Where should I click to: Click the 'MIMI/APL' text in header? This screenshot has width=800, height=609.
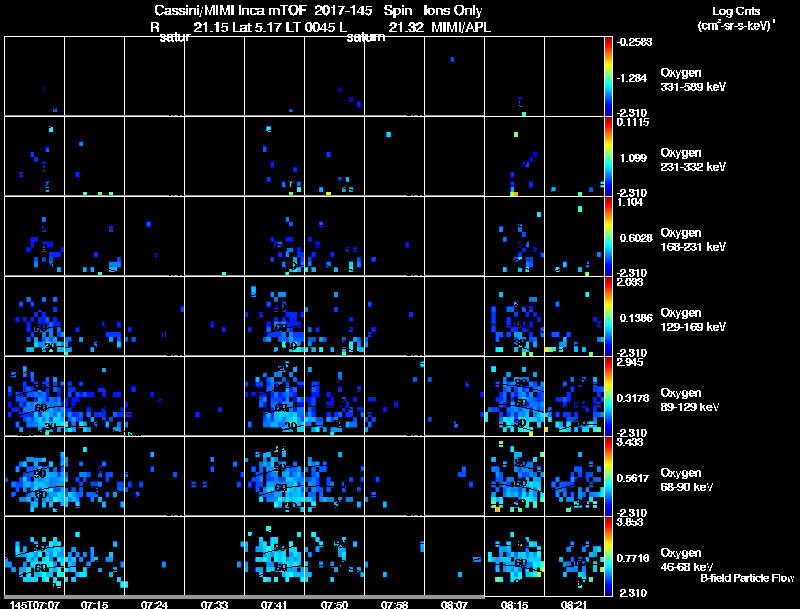tap(461, 28)
